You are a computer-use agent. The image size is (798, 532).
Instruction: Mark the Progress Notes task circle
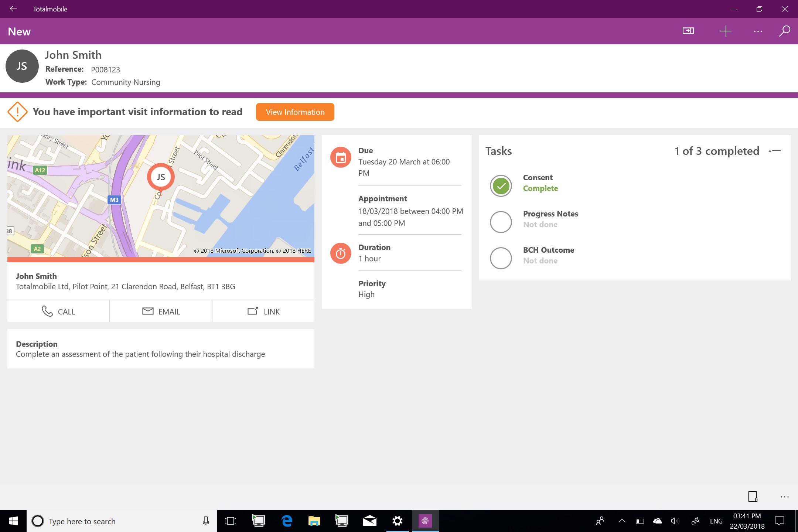point(501,222)
